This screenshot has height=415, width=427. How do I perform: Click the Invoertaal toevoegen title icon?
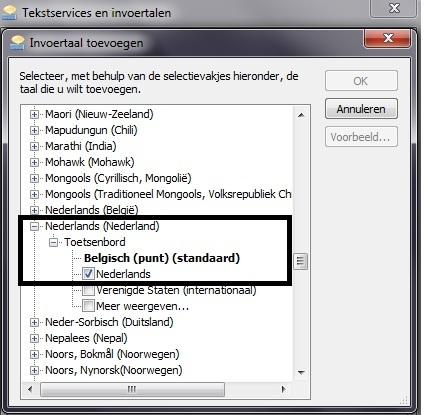click(17, 43)
